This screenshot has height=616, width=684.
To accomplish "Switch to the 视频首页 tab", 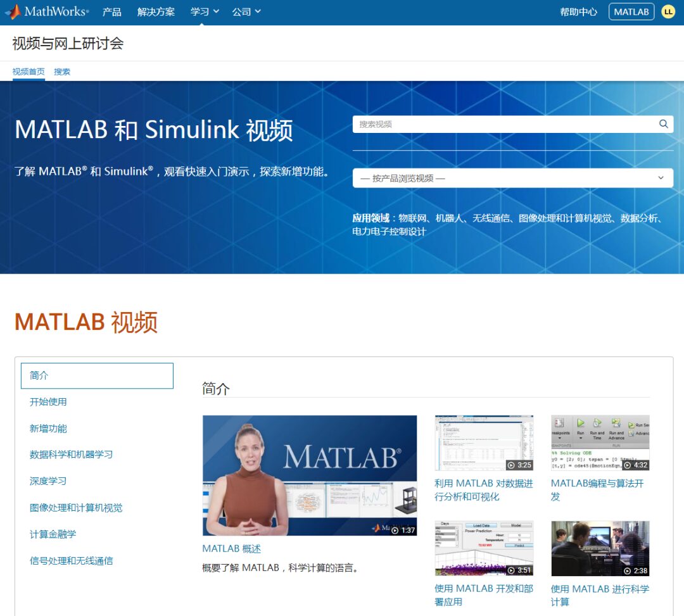I will coord(28,72).
